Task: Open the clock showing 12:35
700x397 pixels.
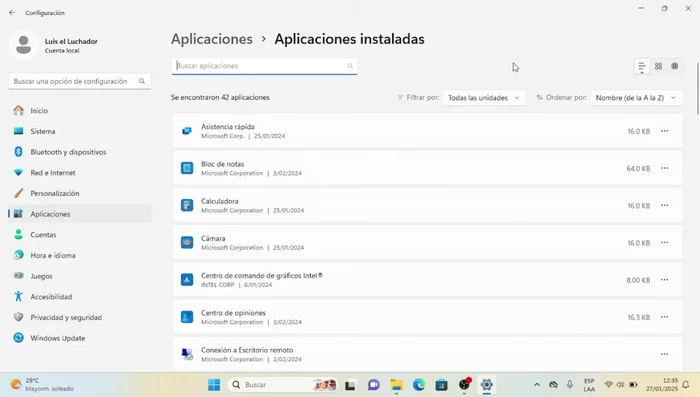Action: [x=662, y=384]
